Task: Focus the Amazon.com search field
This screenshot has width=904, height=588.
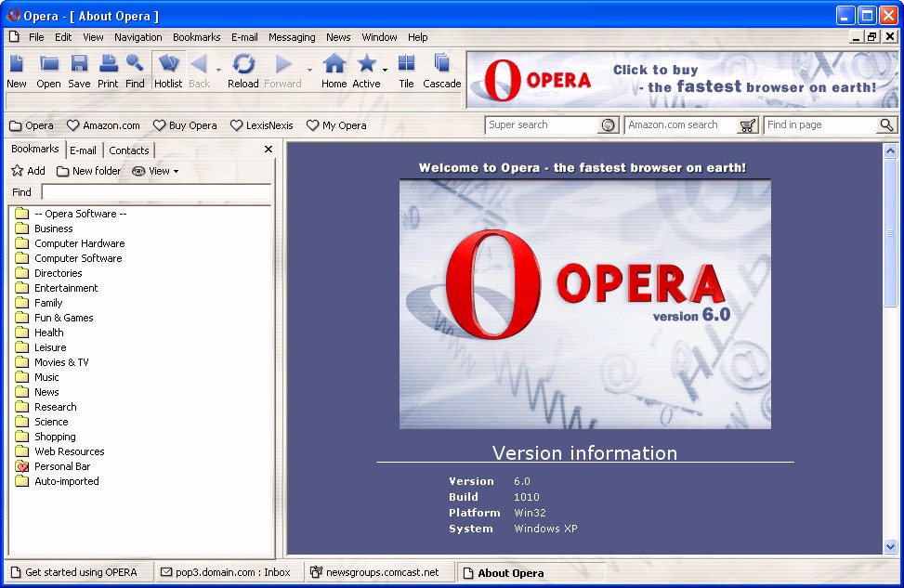Action: tap(682, 125)
